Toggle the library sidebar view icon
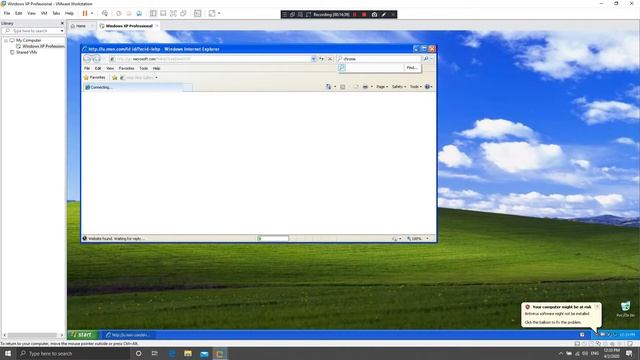The image size is (640, 360). pyautogui.click(x=153, y=13)
